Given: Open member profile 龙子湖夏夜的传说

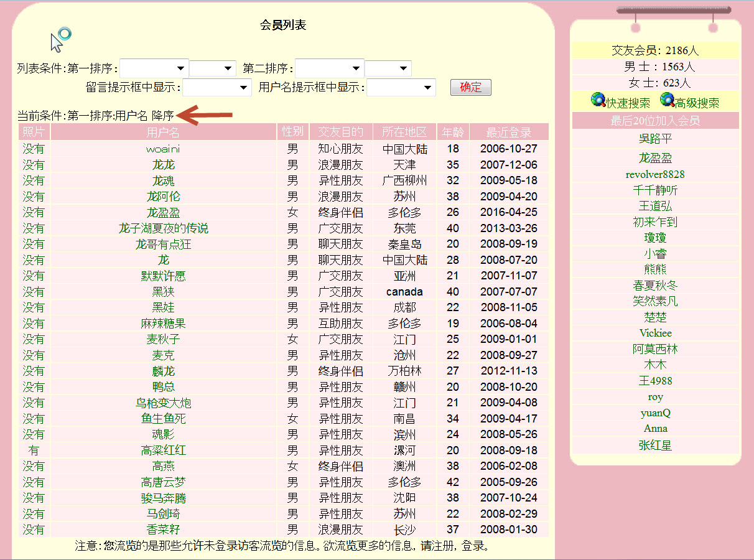Looking at the screenshot, I should (163, 228).
